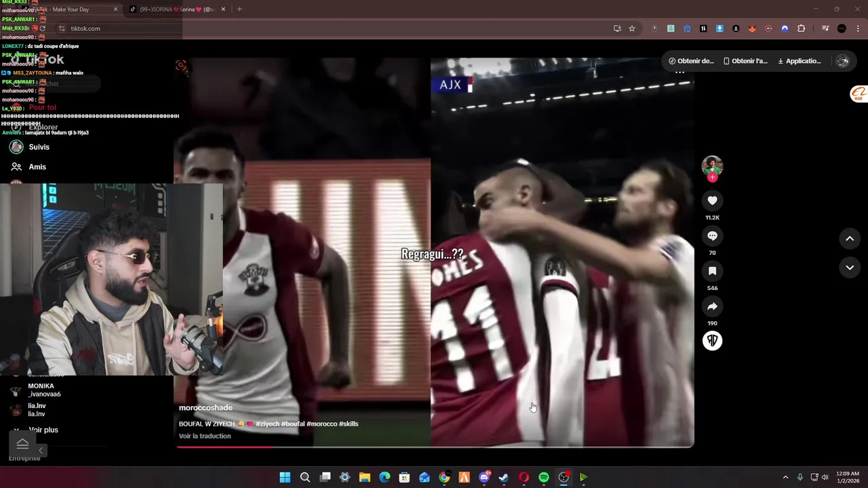Viewport: 868px width, 488px height.
Task: Open the blue download arrow extension
Action: (x=719, y=28)
